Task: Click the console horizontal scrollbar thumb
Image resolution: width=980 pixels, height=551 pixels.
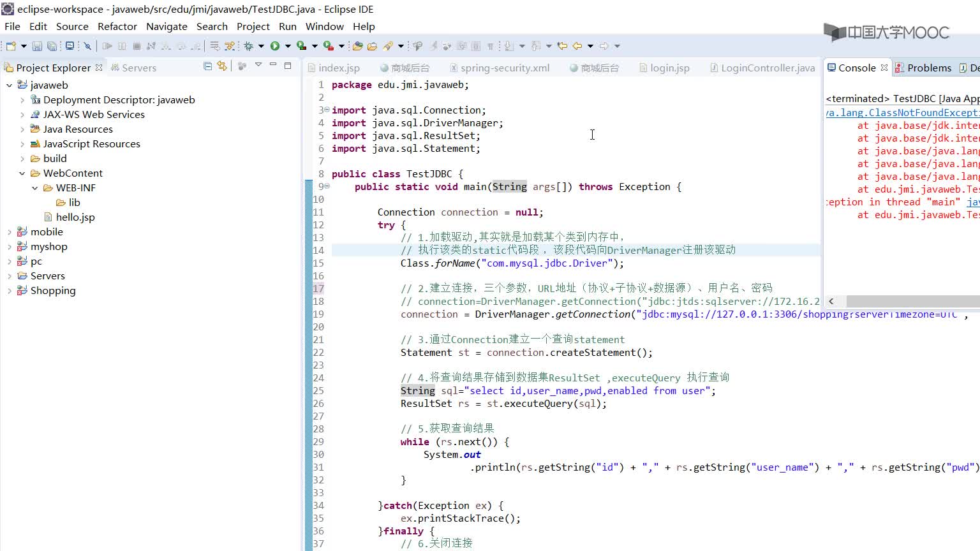Action: [913, 301]
